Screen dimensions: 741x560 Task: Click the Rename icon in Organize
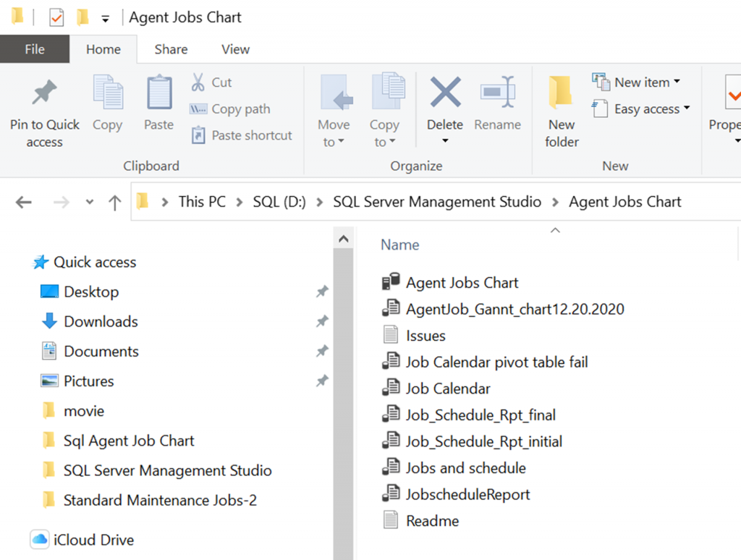(497, 93)
